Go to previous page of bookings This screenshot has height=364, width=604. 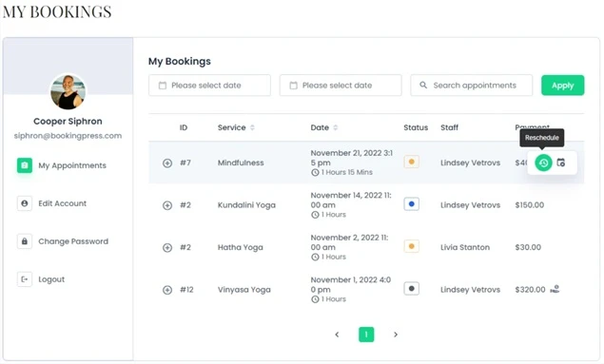[x=337, y=335]
